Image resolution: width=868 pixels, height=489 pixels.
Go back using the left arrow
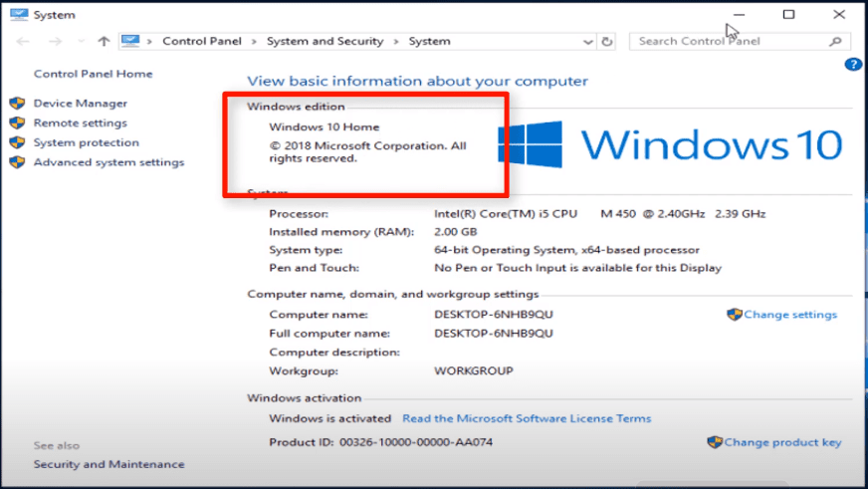[23, 42]
